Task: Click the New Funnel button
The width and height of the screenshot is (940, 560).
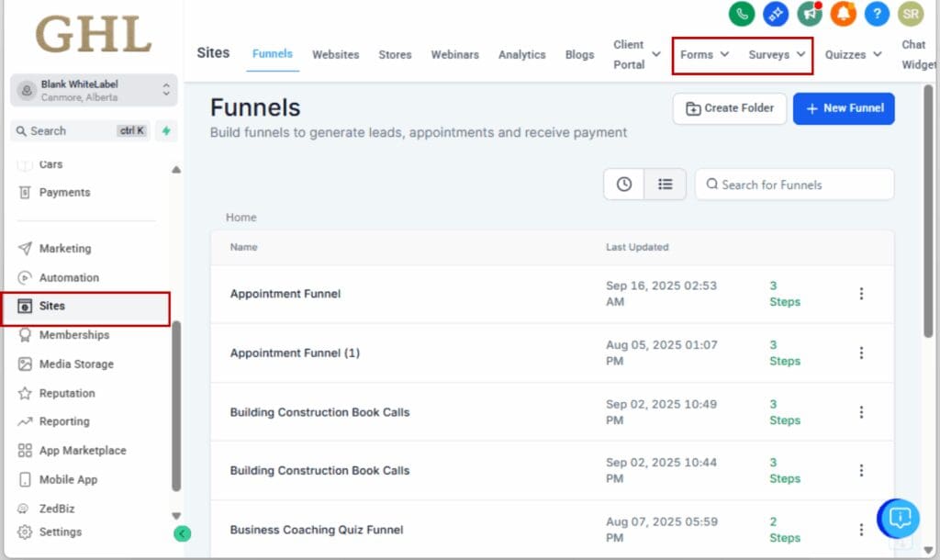Action: [844, 108]
